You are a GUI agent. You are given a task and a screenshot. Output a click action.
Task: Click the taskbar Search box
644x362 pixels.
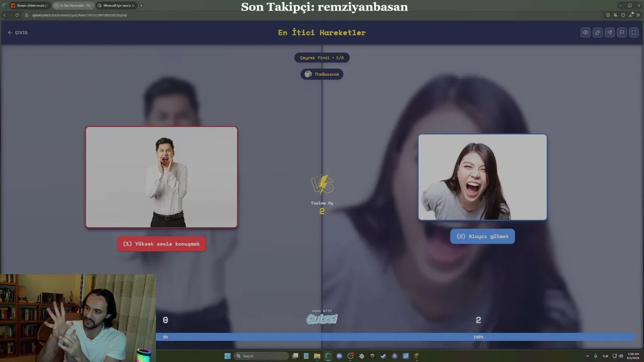[x=262, y=356]
